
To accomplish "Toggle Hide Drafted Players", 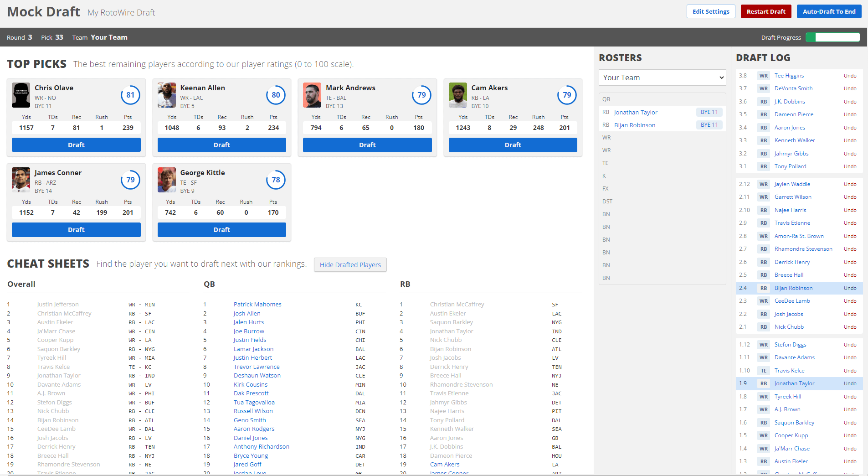I will (350, 265).
